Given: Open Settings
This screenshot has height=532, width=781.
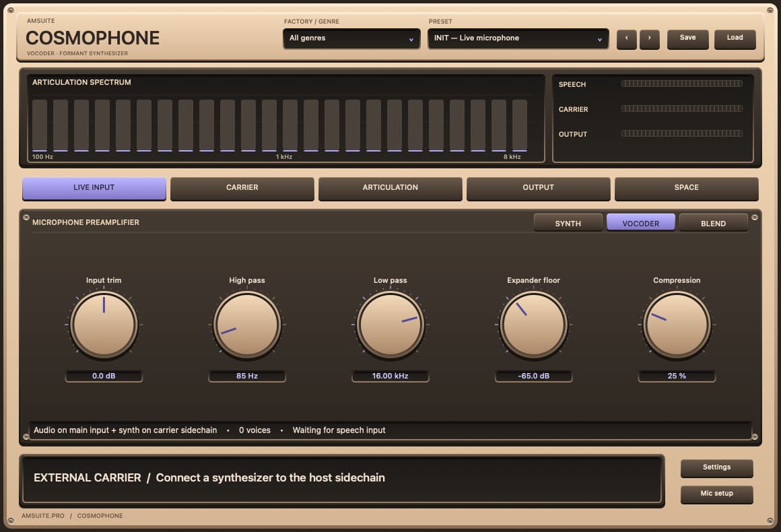Looking at the screenshot, I should pyautogui.click(x=717, y=468).
